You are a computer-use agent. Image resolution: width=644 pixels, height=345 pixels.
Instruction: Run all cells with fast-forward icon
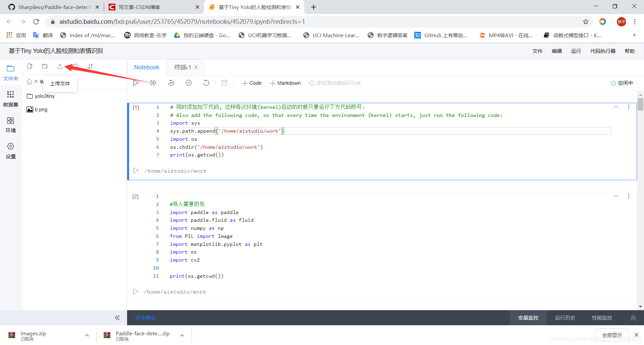[x=153, y=83]
